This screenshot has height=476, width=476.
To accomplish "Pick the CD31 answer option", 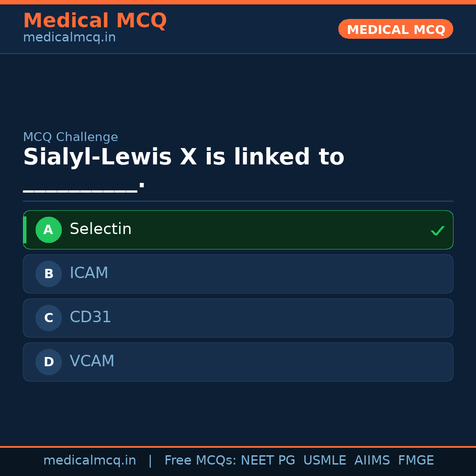I will tap(238, 318).
